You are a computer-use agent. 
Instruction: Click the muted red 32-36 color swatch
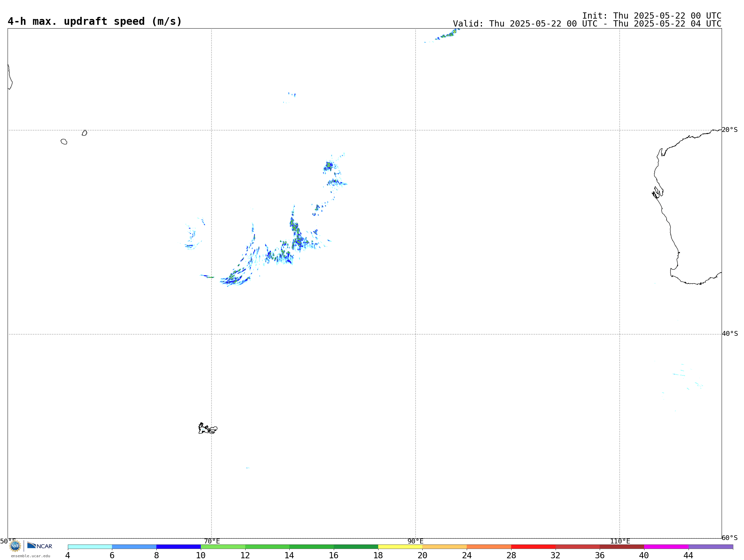(x=578, y=547)
